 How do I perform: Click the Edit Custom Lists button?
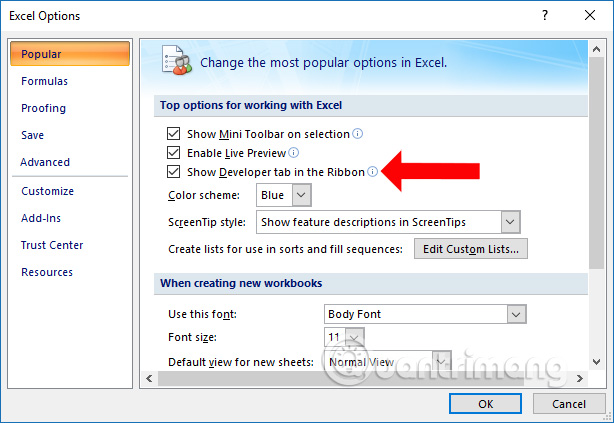point(471,249)
